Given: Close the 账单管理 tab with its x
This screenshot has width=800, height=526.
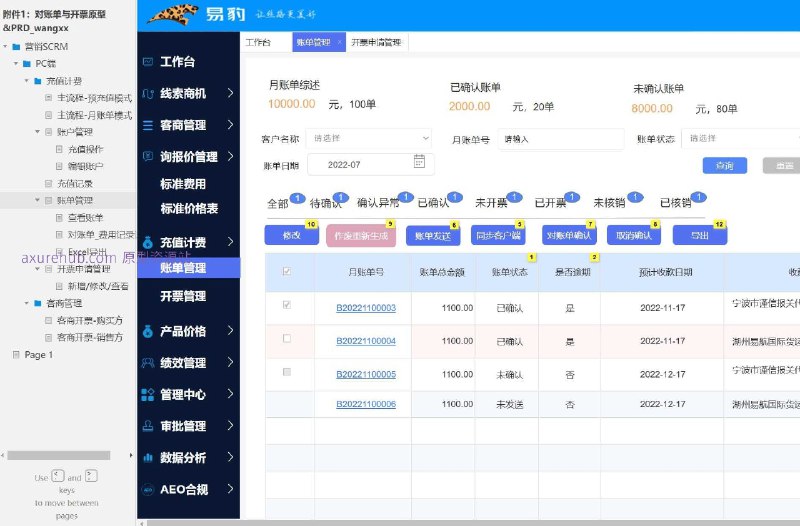Looking at the screenshot, I should point(339,42).
